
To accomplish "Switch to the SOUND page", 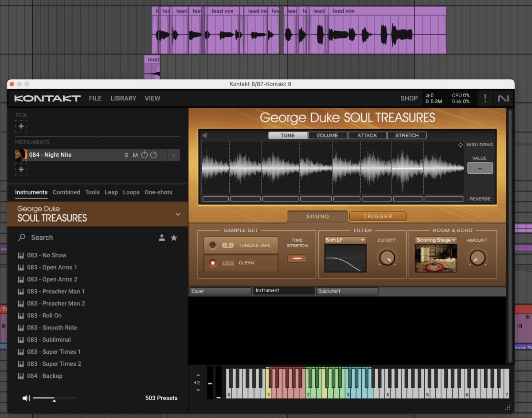I will pyautogui.click(x=318, y=216).
